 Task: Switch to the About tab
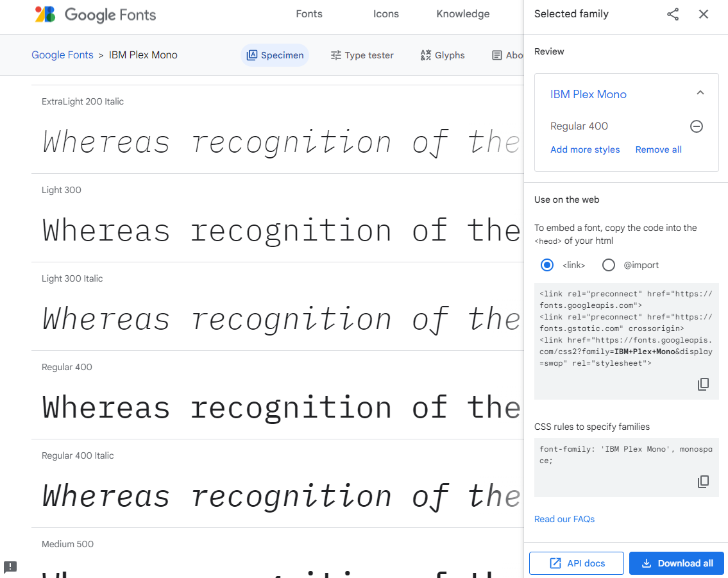(x=507, y=55)
